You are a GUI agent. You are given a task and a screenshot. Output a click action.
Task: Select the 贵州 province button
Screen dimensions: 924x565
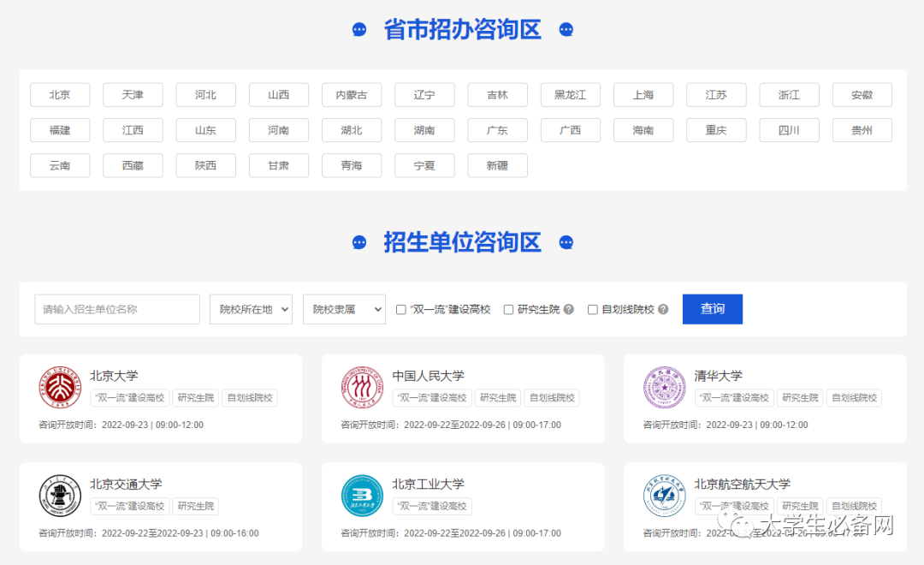pos(862,130)
